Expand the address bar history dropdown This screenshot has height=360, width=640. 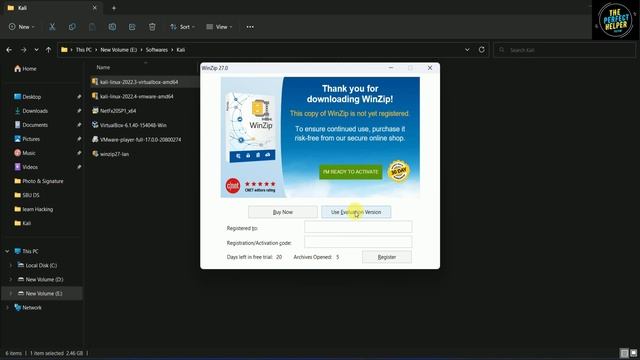pos(467,50)
